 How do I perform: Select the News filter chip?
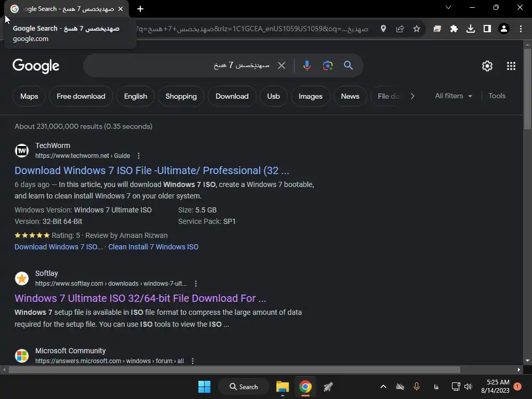(350, 96)
